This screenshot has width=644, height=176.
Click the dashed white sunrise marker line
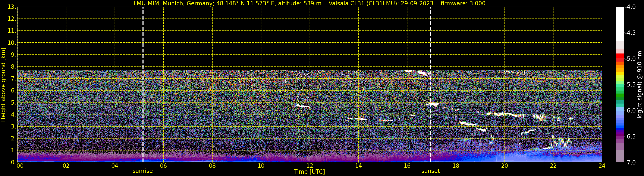coord(143,85)
